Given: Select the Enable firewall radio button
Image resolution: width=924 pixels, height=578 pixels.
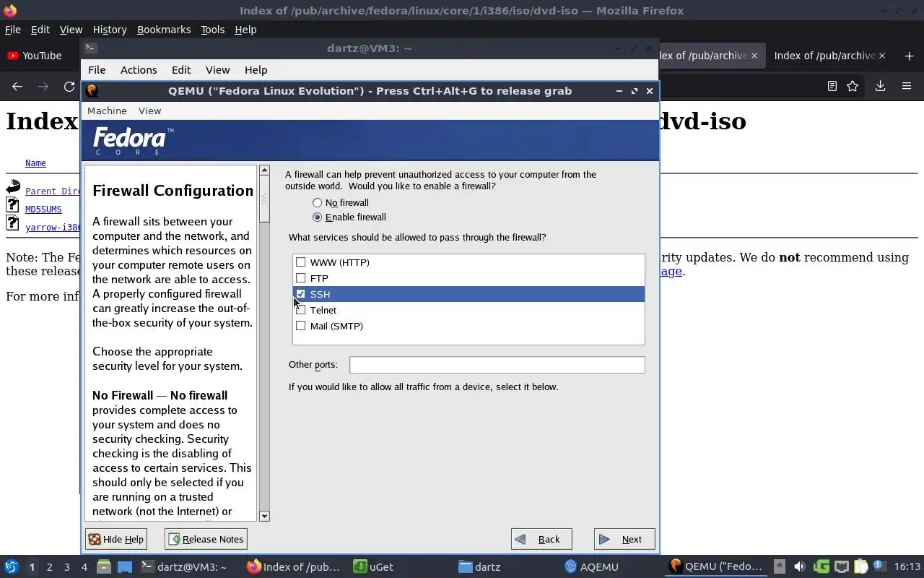Looking at the screenshot, I should click(317, 217).
